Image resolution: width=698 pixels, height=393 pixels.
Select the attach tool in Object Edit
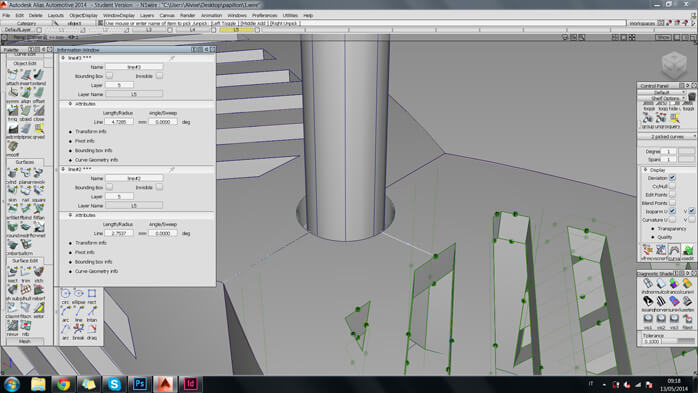(12, 74)
